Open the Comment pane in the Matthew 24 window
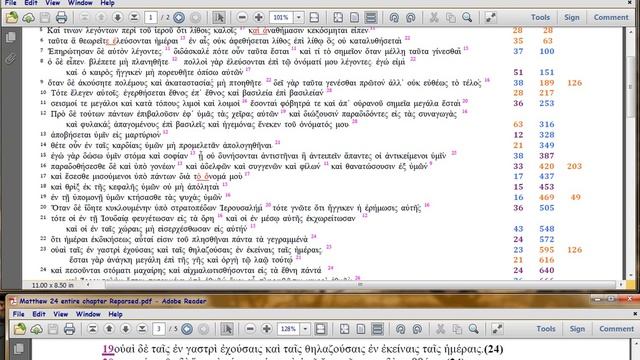Image resolution: width=640 pixels, height=360 pixels. (x=616, y=329)
